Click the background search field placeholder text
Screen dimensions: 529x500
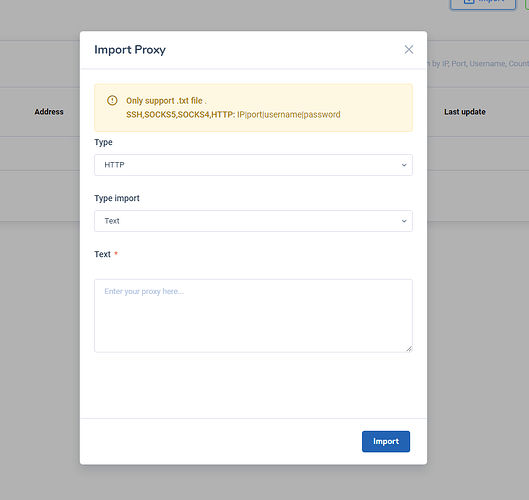coord(478,64)
